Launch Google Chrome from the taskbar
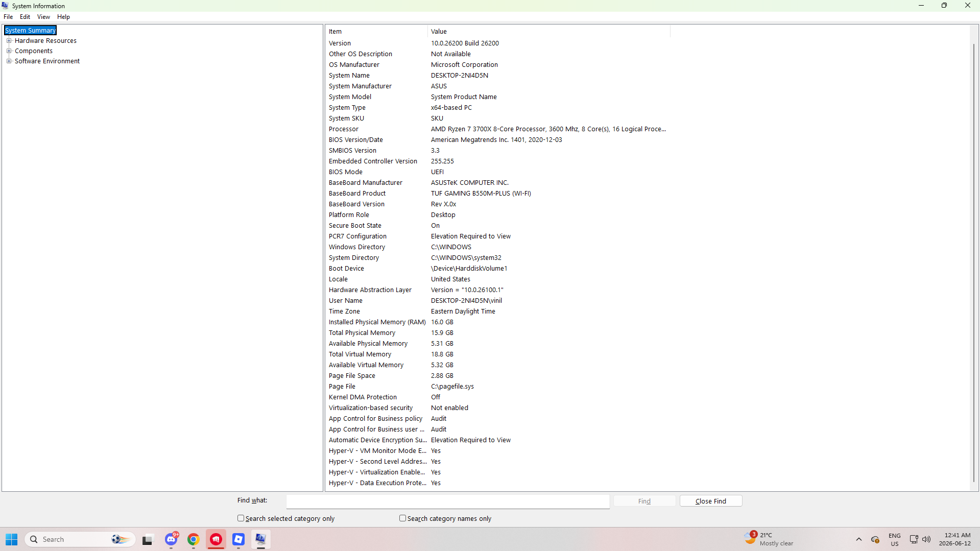Screen dimensions: 980x551 pos(194,539)
